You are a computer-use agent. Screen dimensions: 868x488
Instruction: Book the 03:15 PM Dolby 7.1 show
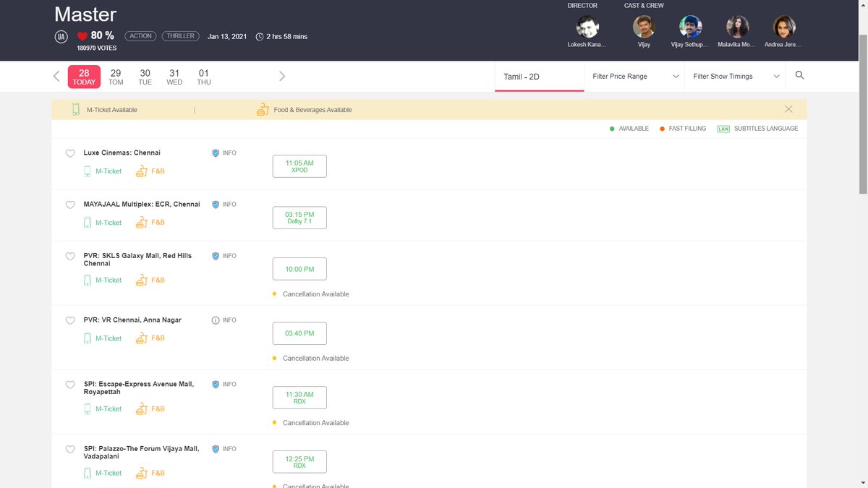pyautogui.click(x=299, y=218)
